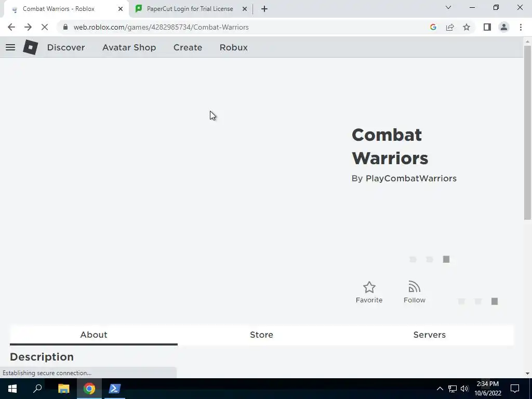532x399 pixels.
Task: Open File Explorer from the taskbar
Action: (63, 389)
